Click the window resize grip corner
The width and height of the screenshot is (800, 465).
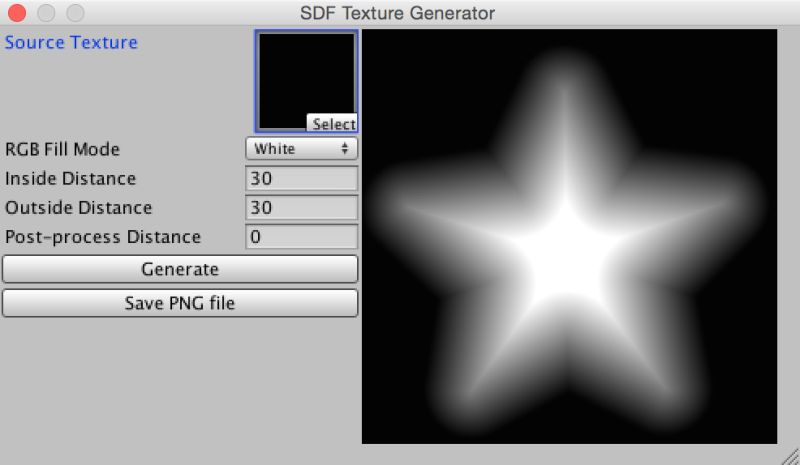(x=790, y=456)
